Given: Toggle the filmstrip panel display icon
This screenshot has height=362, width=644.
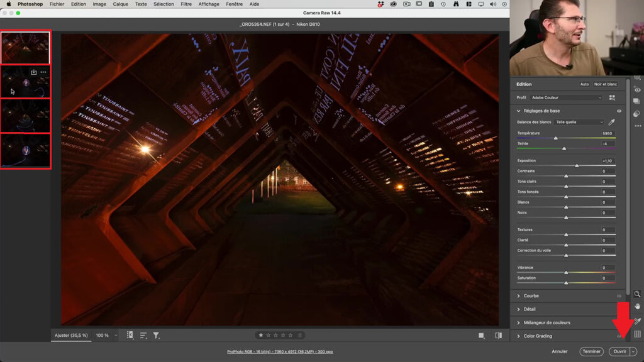Looking at the screenshot, I should click(130, 335).
